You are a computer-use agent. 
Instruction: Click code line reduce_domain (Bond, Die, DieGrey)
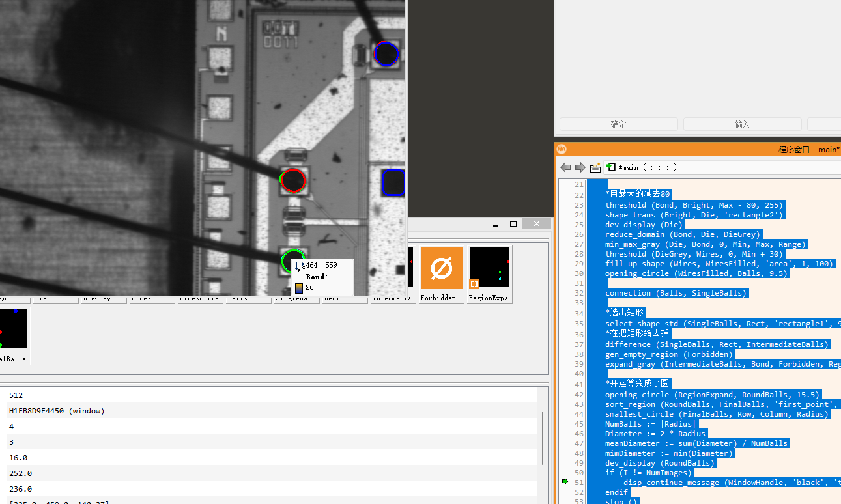click(682, 234)
